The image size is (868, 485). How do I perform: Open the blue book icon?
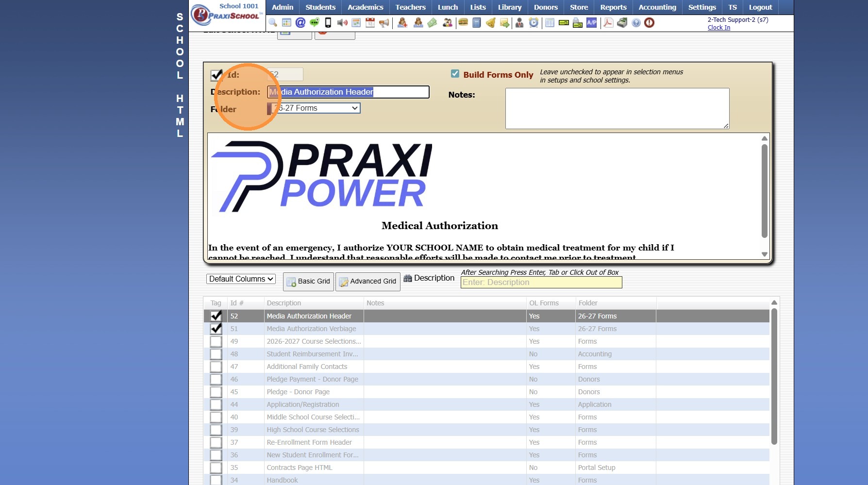(477, 23)
